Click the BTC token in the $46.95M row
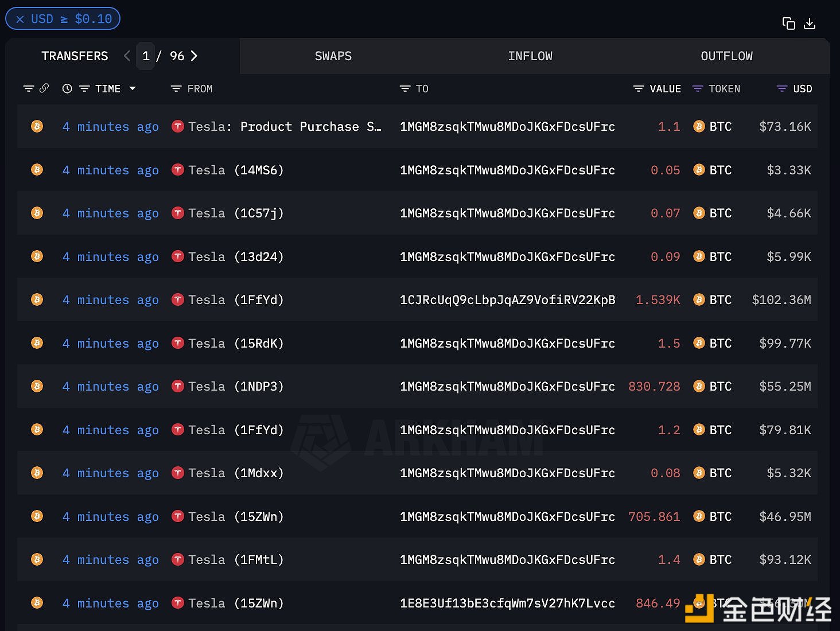Image resolution: width=840 pixels, height=631 pixels. 713,516
